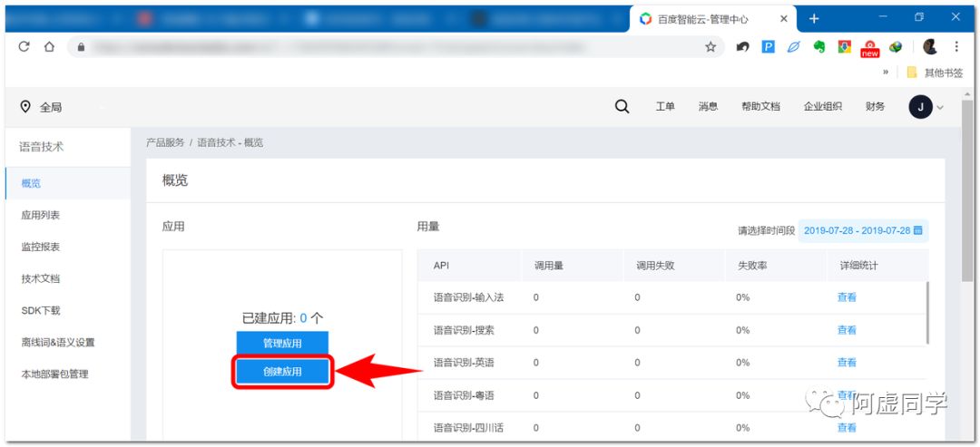This screenshot has width=980, height=447.
Task: Select 概览 in the sidebar
Action: pyautogui.click(x=68, y=183)
